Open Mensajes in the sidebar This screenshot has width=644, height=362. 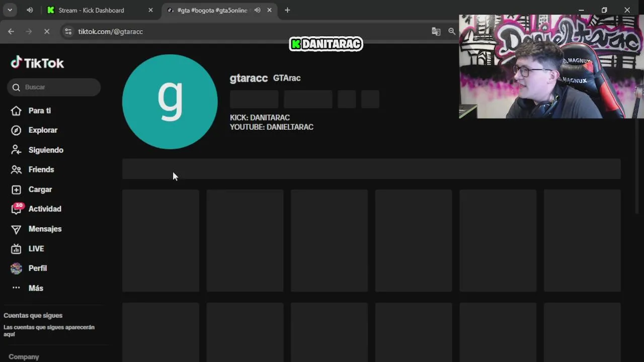[x=45, y=229]
